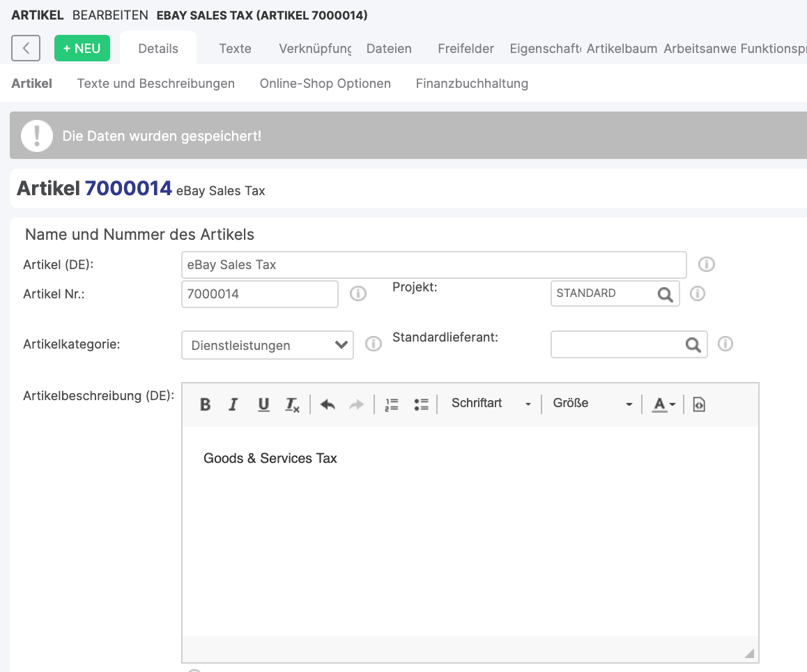Toggle italic formatting in editor
Viewport: 807px width, 672px height.
point(233,404)
